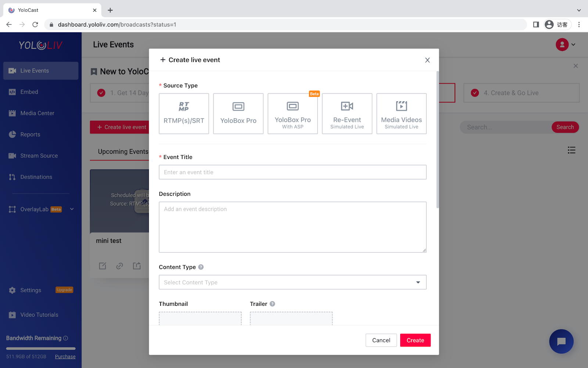Open Live Events in the sidebar

tap(41, 71)
